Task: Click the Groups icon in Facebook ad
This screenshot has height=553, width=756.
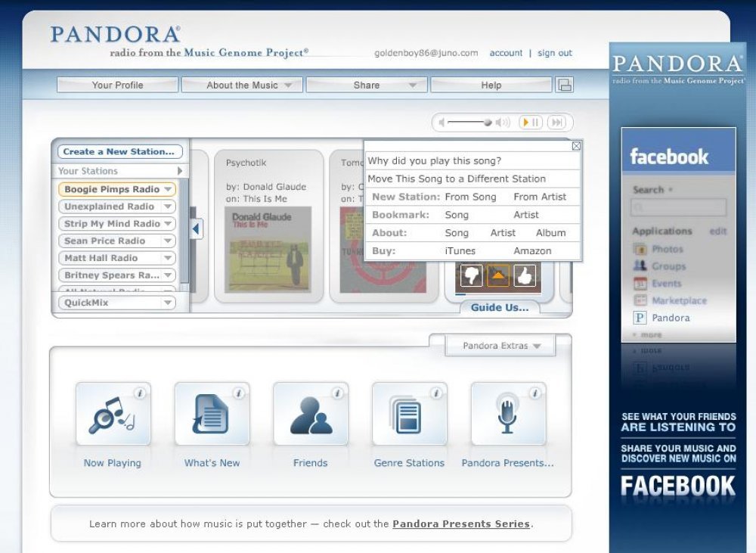Action: (x=640, y=266)
